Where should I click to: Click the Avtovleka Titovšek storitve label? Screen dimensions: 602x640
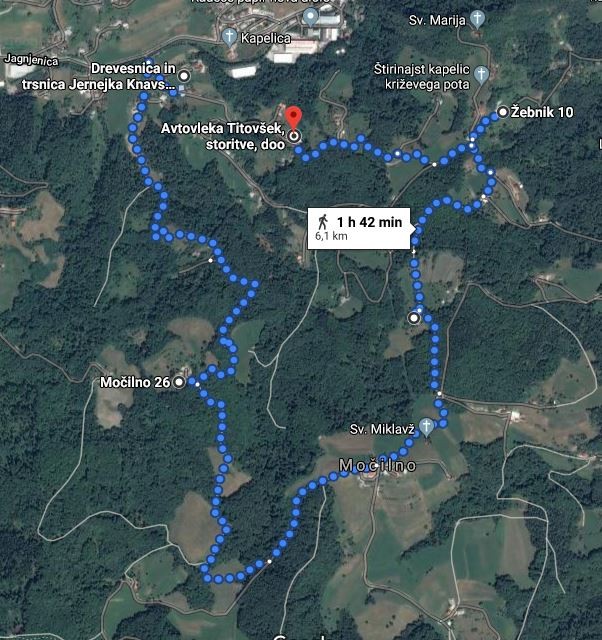point(223,136)
